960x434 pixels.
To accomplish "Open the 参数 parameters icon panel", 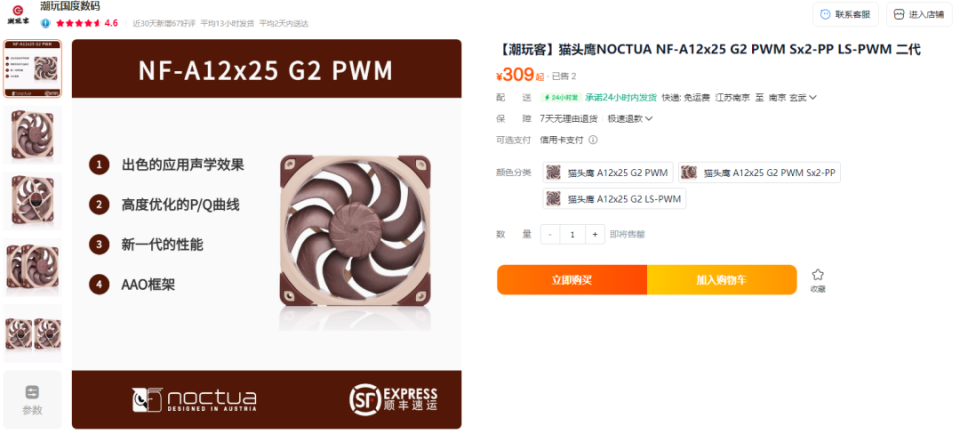I will pos(32,399).
